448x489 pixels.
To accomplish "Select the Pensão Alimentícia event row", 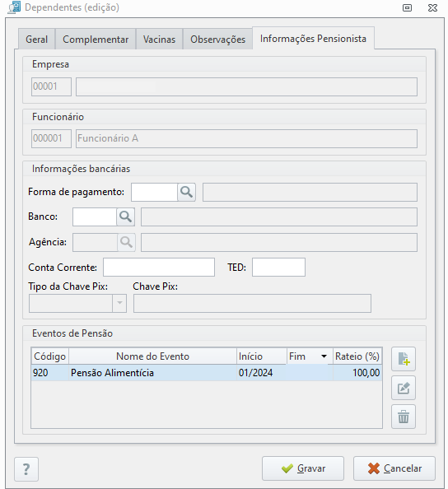I will 207,373.
